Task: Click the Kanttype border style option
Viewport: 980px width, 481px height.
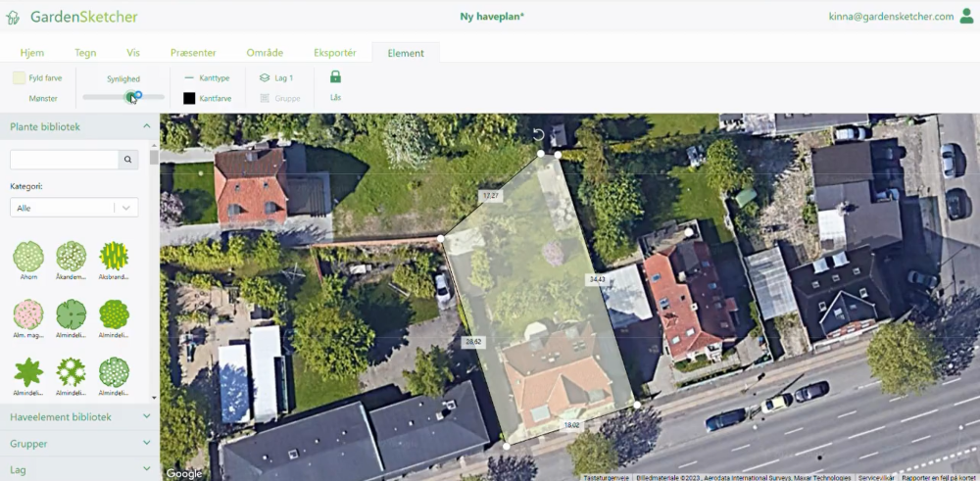Action: tap(207, 77)
